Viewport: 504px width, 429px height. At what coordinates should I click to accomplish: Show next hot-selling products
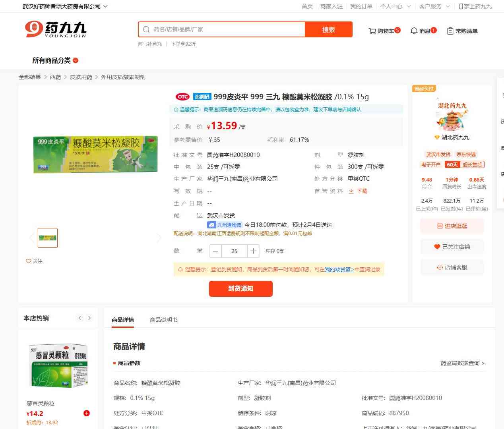point(89,318)
